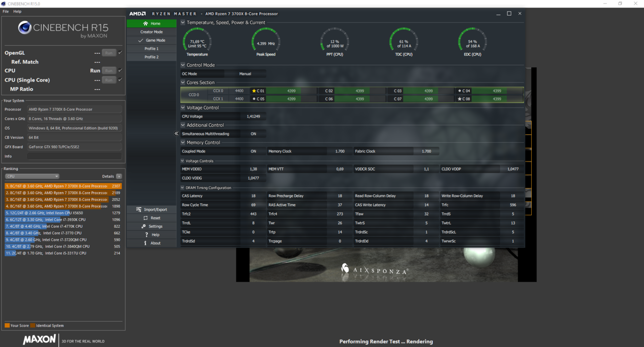Click the gold star on core C 01
This screenshot has height=347, width=644.
[254, 91]
